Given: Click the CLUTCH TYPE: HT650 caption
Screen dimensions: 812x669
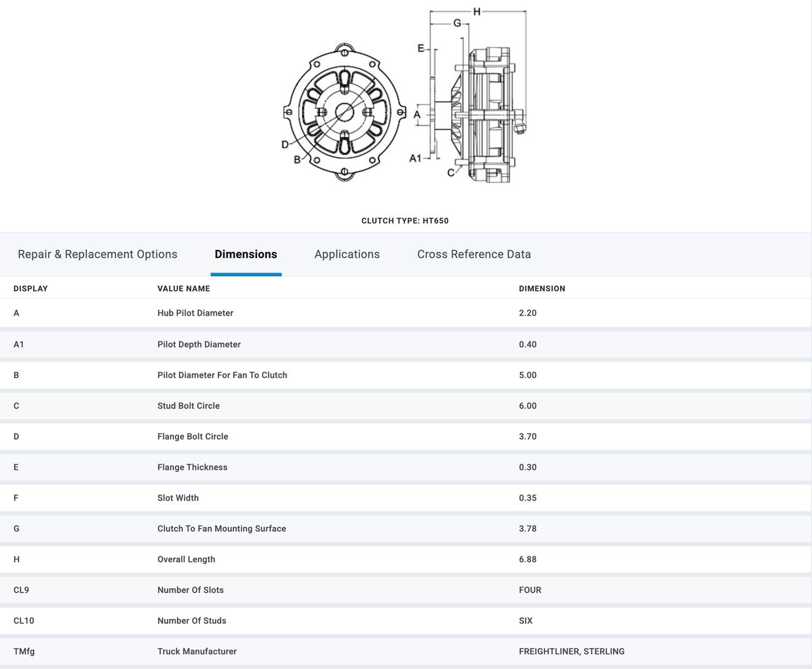Looking at the screenshot, I should click(405, 221).
